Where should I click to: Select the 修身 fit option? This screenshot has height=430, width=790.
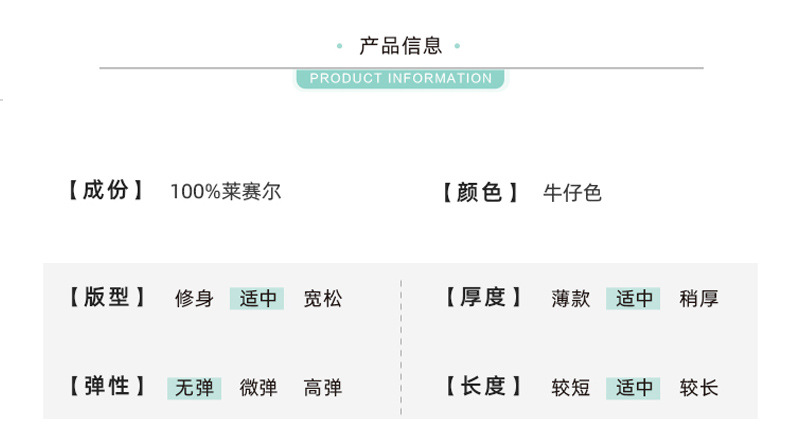(x=194, y=298)
